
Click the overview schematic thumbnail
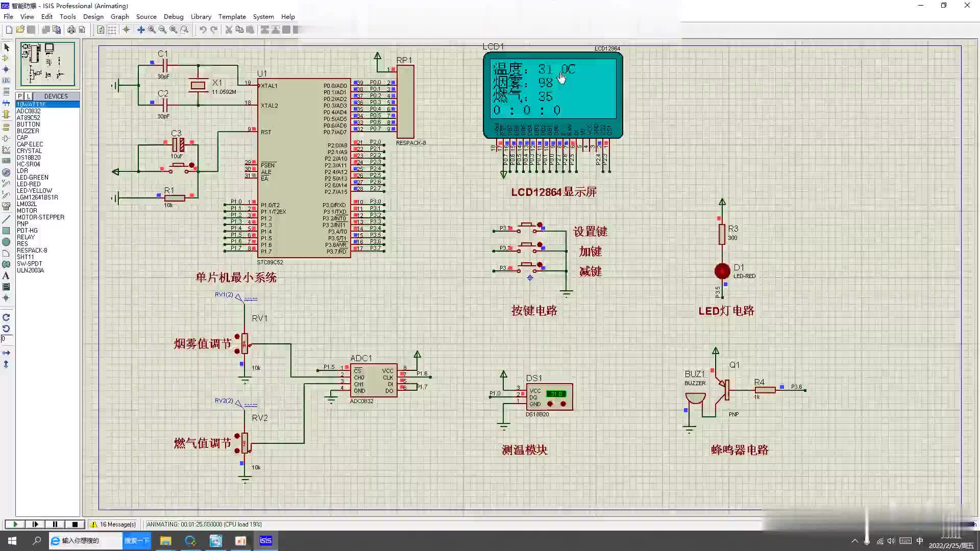coord(47,64)
